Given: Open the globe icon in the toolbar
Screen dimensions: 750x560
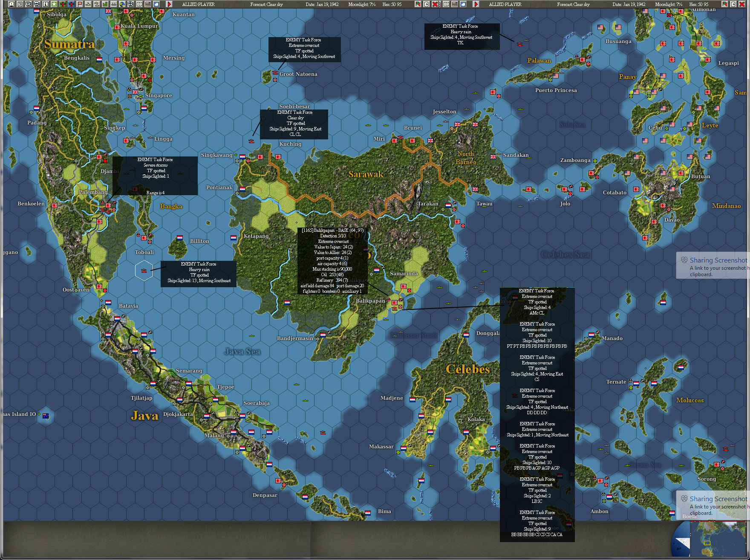Looking at the screenshot, I should [122, 4].
